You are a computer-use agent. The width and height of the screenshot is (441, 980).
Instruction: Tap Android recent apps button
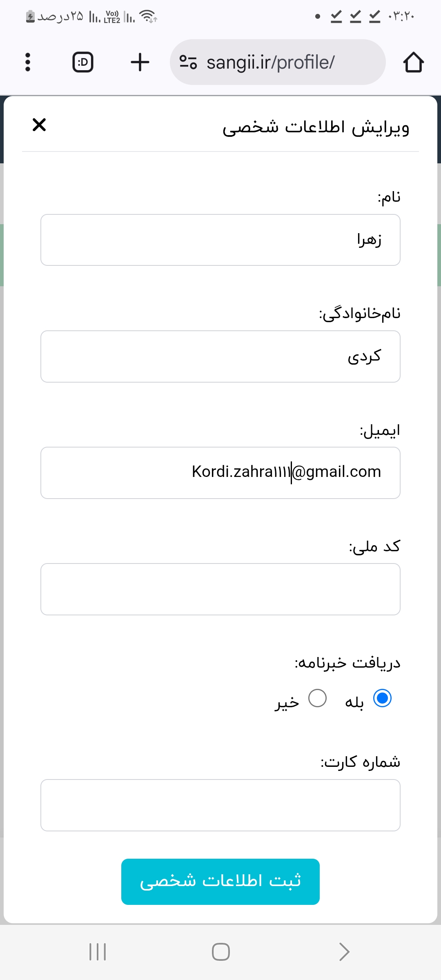(x=98, y=952)
